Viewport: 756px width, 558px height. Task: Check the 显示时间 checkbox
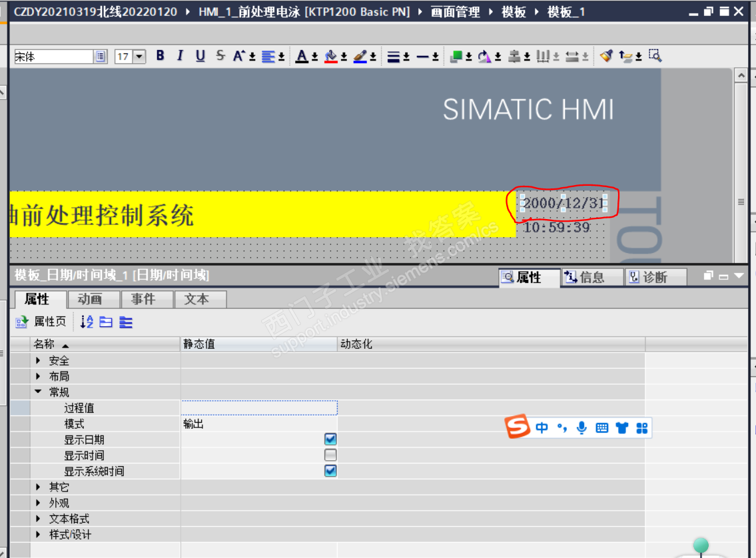click(330, 455)
